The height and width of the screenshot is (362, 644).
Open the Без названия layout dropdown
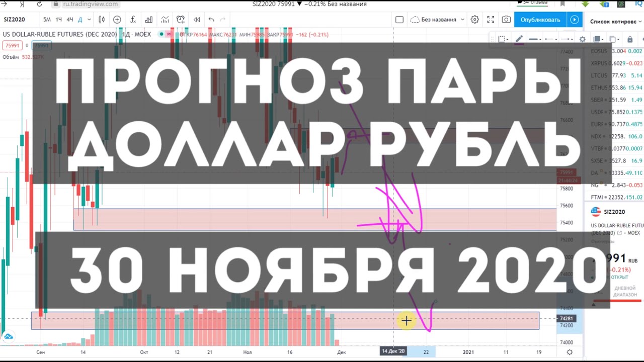[x=437, y=20]
